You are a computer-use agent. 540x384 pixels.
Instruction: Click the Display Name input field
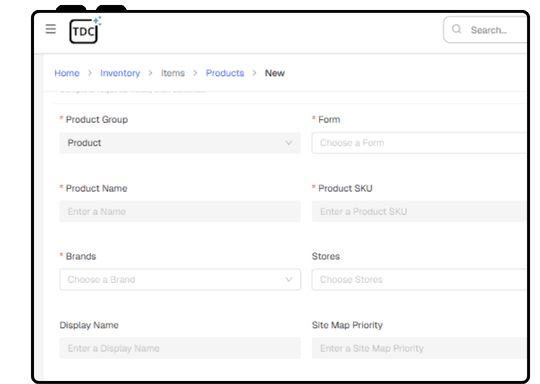coord(180,348)
